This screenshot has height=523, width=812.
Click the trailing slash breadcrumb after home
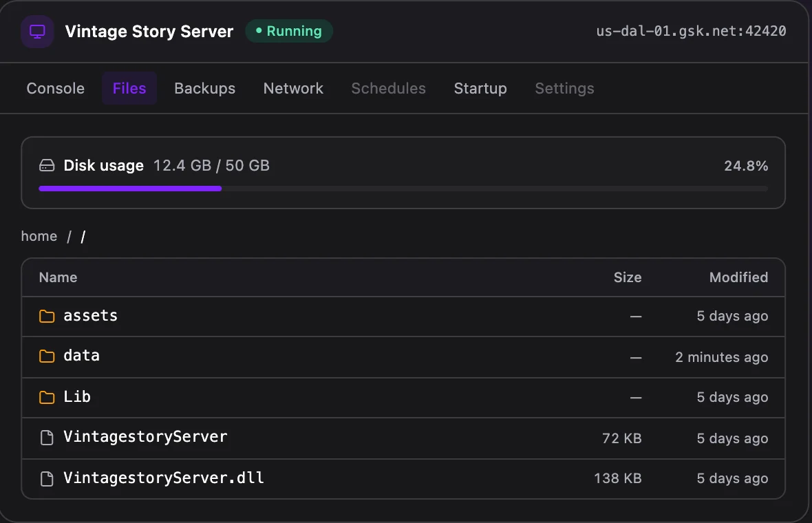click(x=83, y=237)
